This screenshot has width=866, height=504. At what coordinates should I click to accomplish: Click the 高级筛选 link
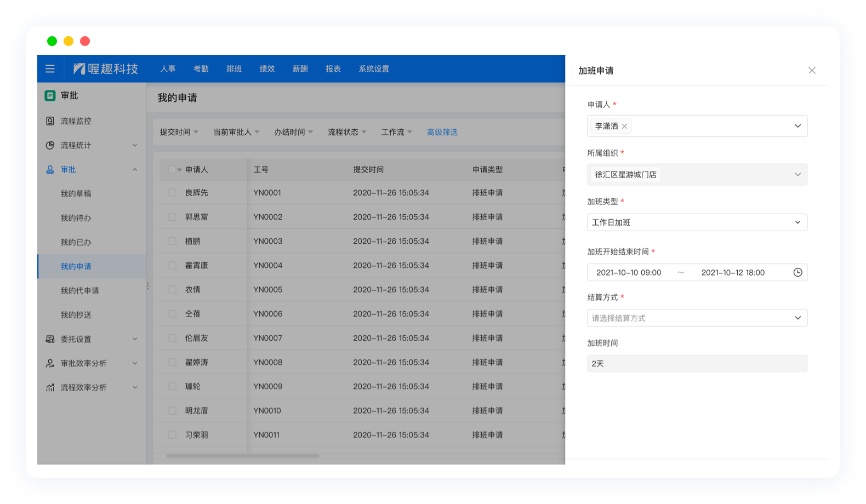(442, 132)
